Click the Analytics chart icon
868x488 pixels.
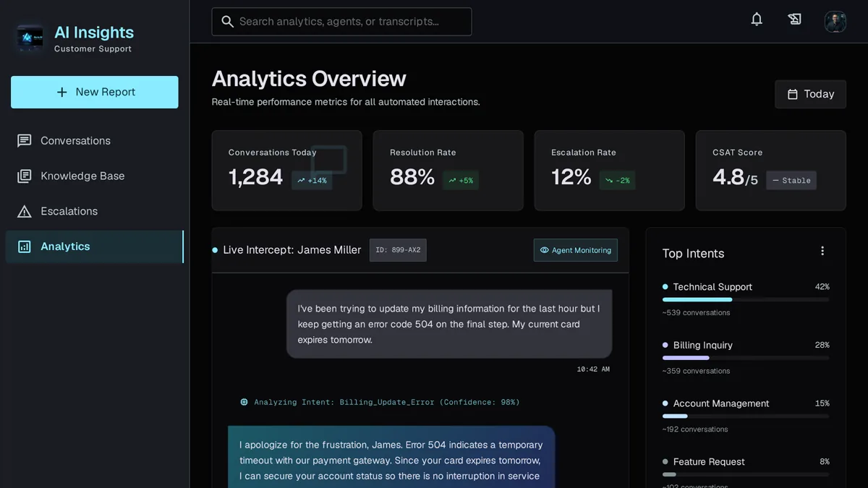(x=25, y=247)
